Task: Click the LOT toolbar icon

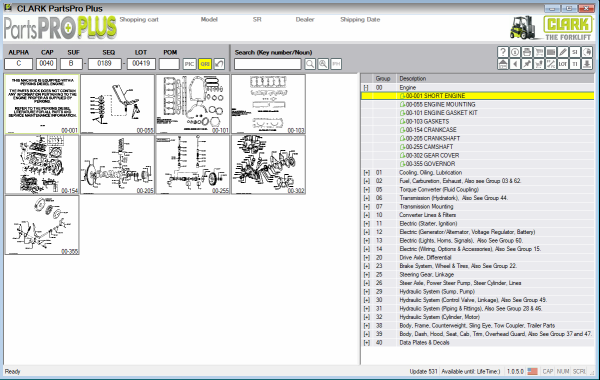Action: point(562,64)
